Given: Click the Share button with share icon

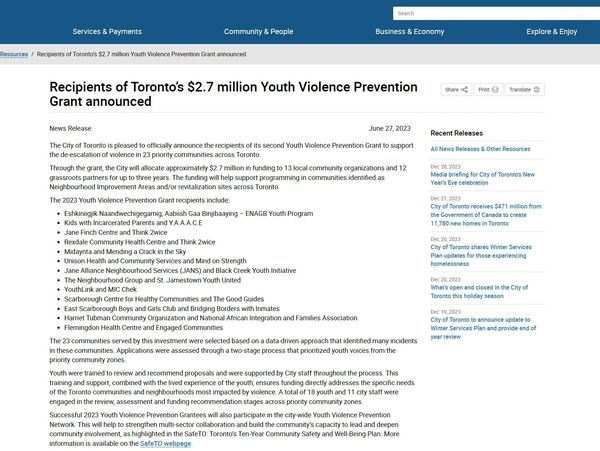Looking at the screenshot, I should point(456,90).
